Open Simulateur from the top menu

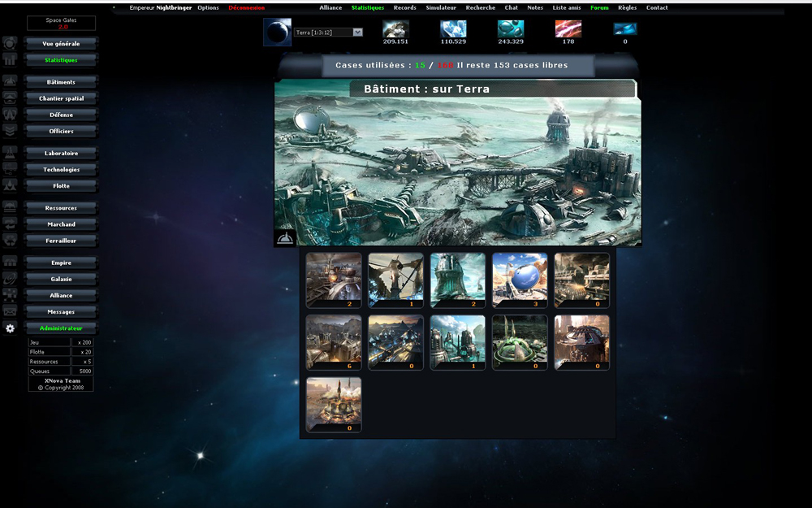pos(441,7)
